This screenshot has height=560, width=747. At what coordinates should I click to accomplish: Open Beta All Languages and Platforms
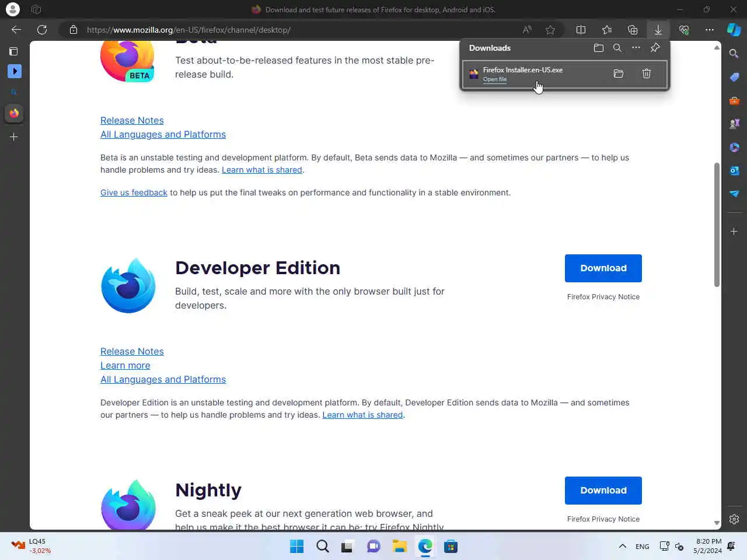point(163,134)
